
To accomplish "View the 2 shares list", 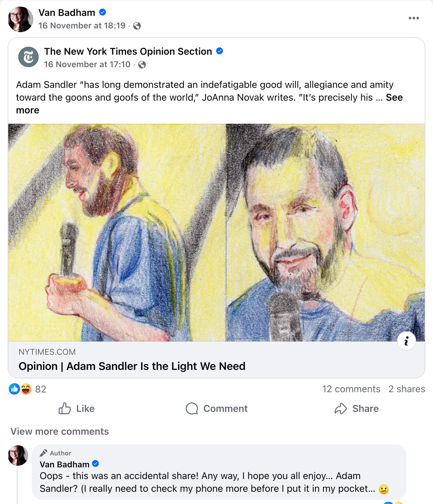I will (406, 389).
